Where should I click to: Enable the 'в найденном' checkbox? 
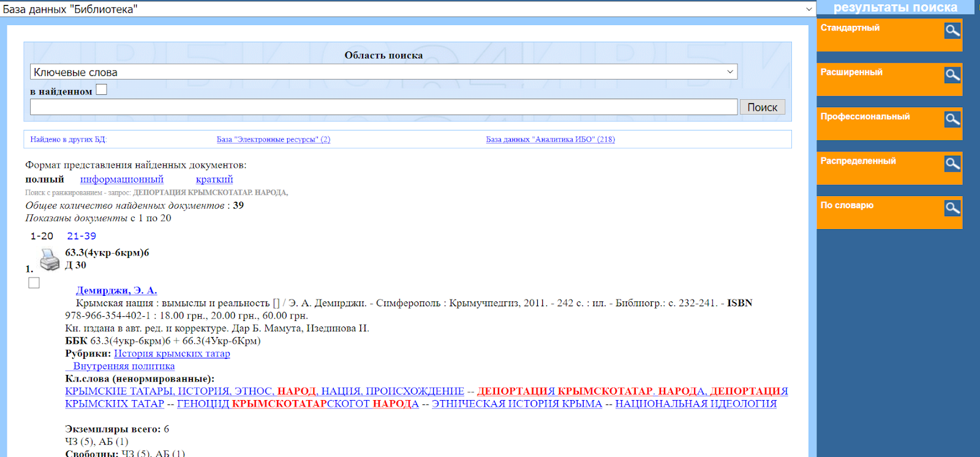(x=102, y=89)
